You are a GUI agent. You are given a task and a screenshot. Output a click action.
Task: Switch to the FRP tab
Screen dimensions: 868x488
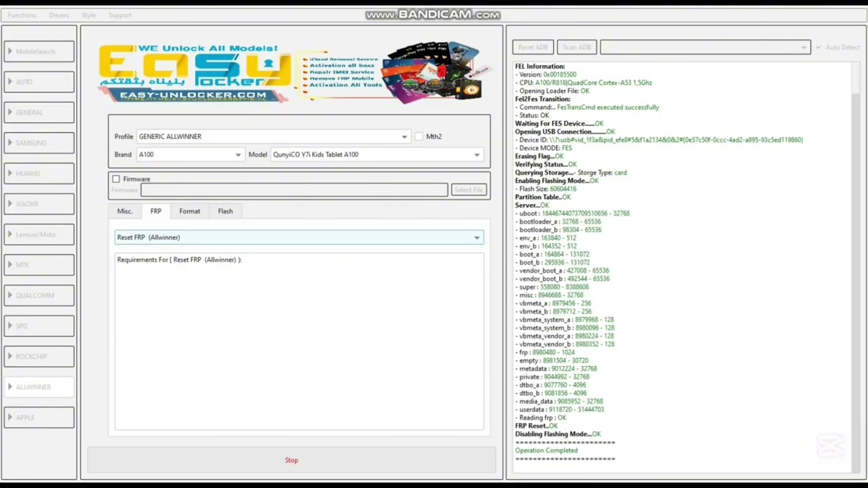(x=156, y=211)
